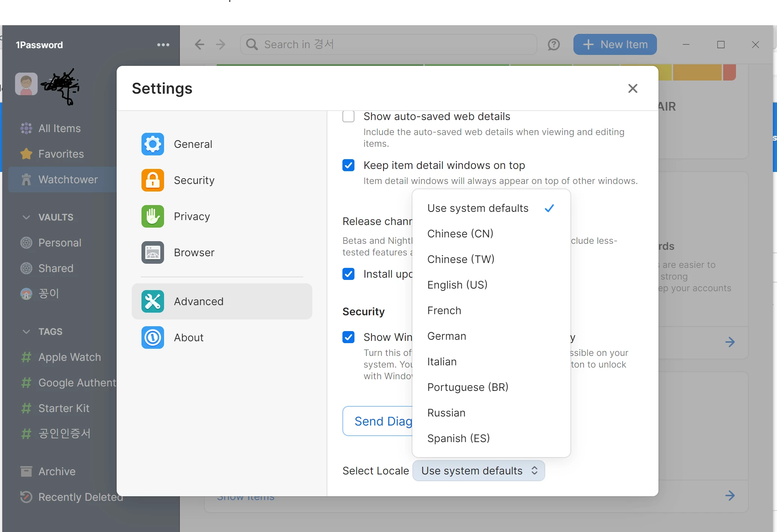Click the red segment of strength bar
The width and height of the screenshot is (777, 532).
point(730,72)
